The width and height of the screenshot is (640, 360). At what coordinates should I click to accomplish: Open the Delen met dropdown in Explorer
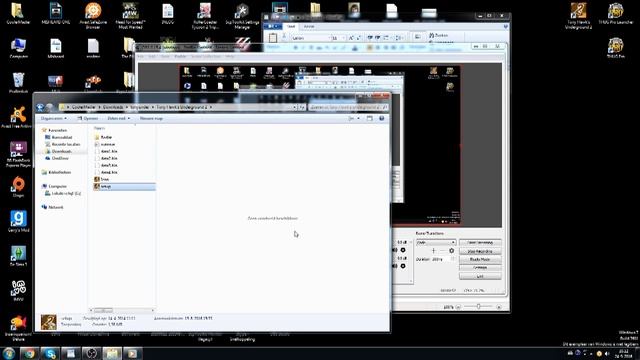click(118, 118)
